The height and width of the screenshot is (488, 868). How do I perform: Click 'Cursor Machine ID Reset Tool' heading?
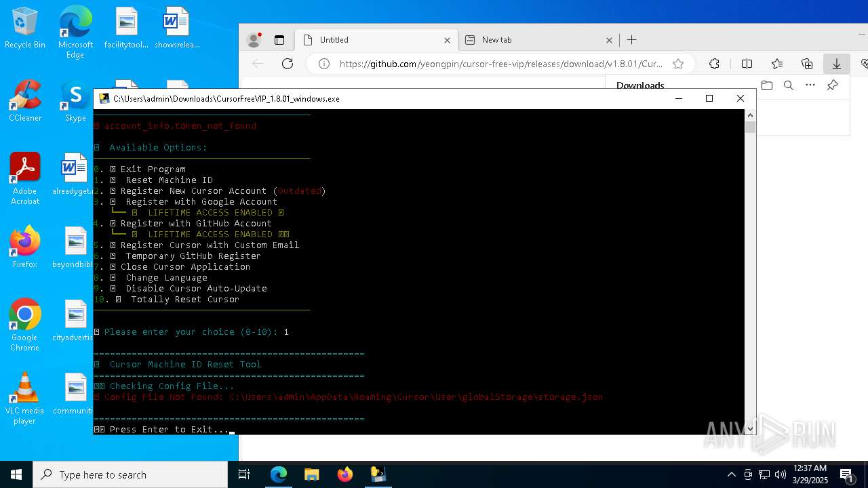pyautogui.click(x=185, y=365)
